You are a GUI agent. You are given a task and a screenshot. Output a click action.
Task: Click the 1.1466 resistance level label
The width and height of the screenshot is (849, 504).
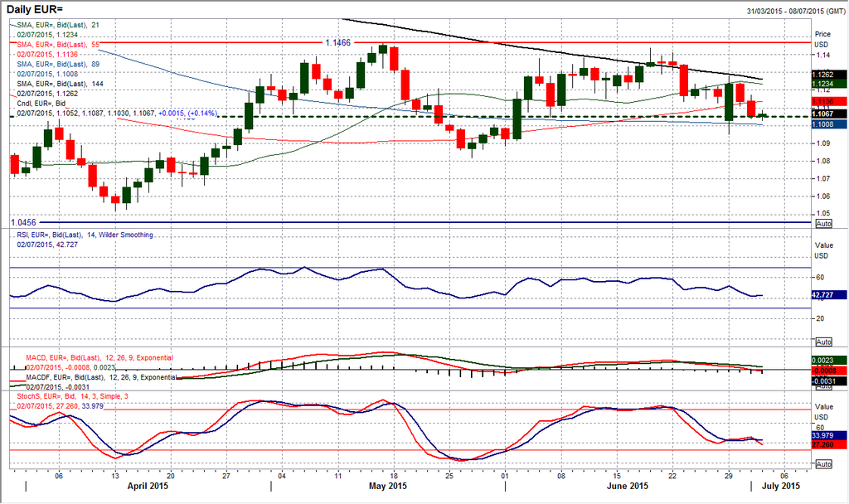(x=338, y=42)
